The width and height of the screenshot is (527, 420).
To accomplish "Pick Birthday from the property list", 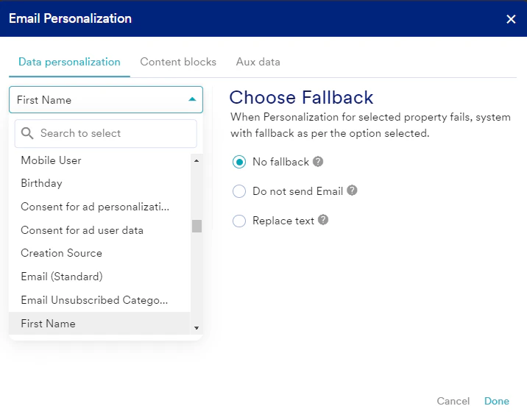I will coord(41,183).
